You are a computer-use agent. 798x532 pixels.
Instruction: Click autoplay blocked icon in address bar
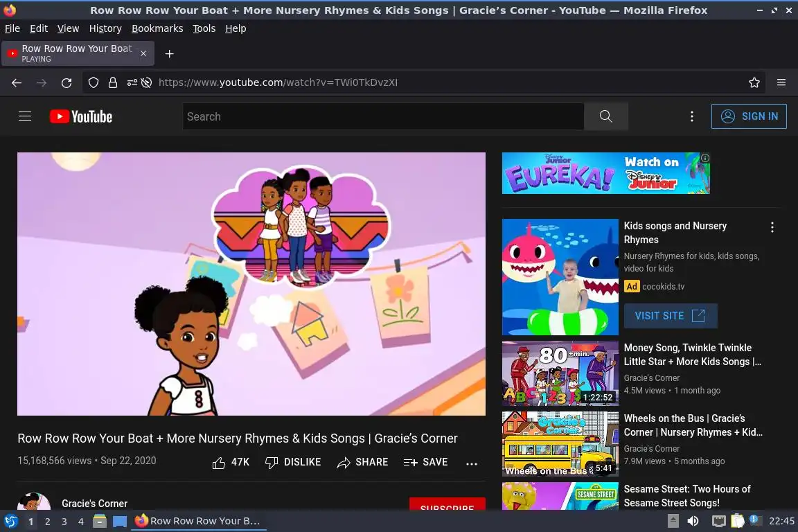pos(147,82)
